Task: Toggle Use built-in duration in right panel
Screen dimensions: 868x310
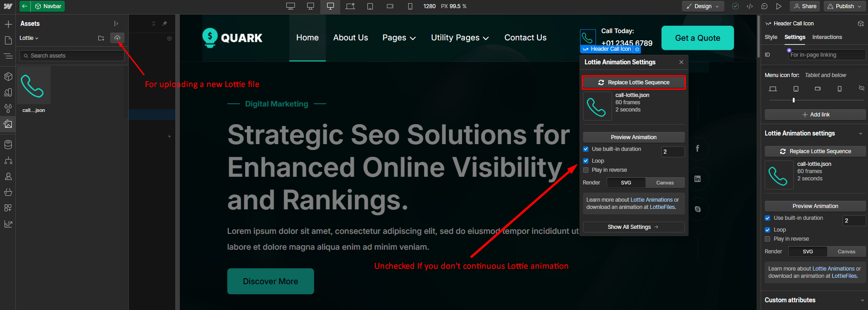Action: click(x=767, y=218)
